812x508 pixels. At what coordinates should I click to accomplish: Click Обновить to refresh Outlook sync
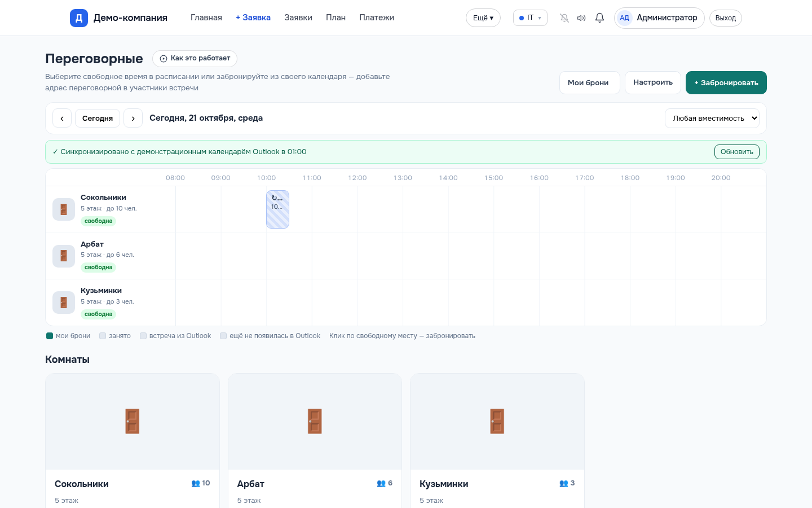point(737,152)
